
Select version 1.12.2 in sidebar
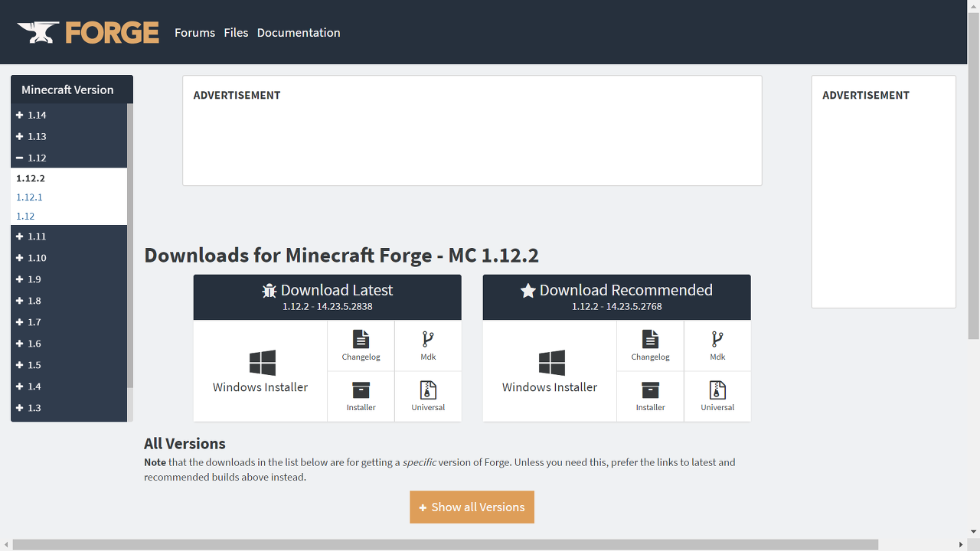click(x=31, y=178)
